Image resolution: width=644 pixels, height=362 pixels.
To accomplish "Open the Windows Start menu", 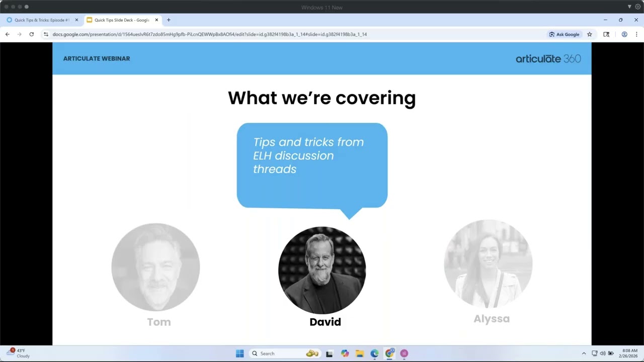I will point(239,353).
